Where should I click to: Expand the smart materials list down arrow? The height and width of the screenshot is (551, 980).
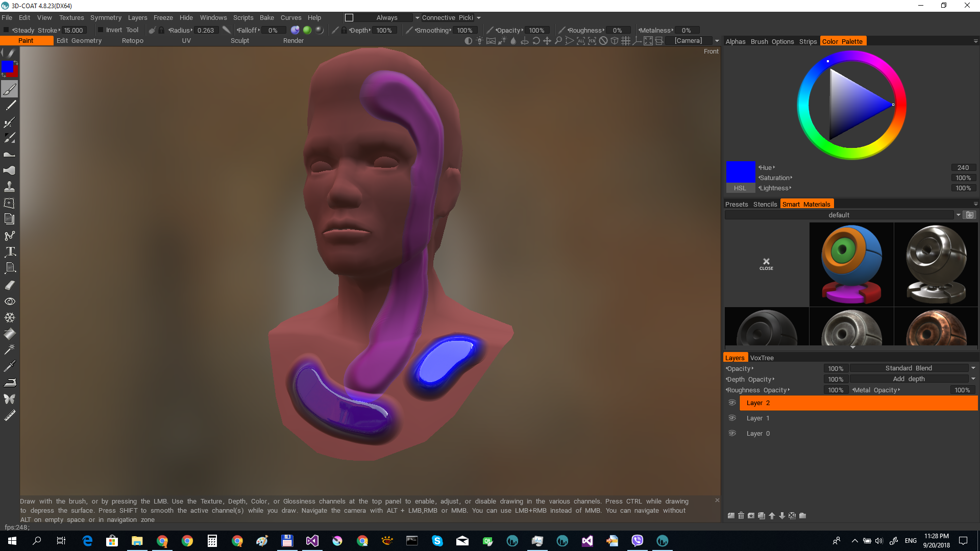(852, 347)
